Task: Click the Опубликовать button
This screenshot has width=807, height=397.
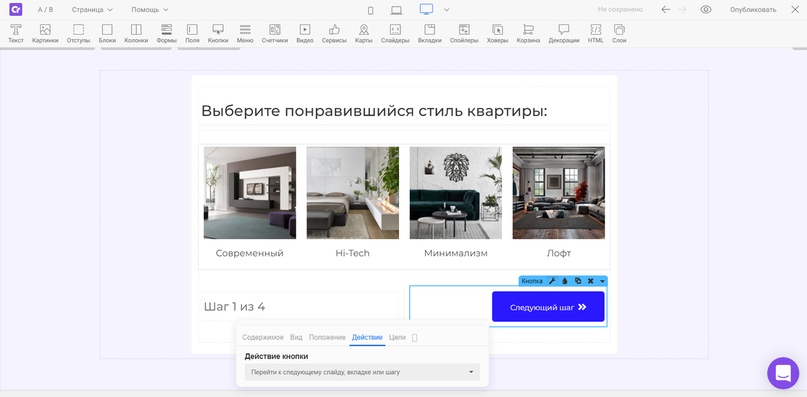Action: (752, 10)
